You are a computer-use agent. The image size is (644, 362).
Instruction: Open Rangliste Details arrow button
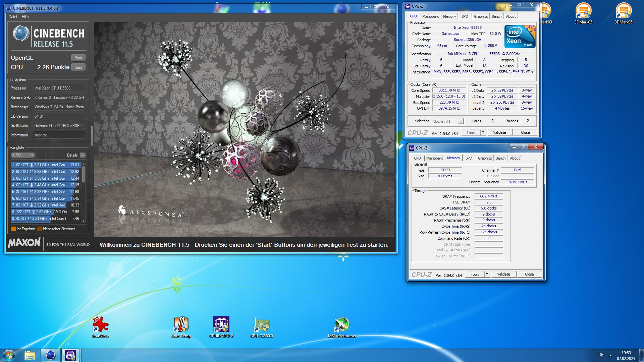coord(83,155)
